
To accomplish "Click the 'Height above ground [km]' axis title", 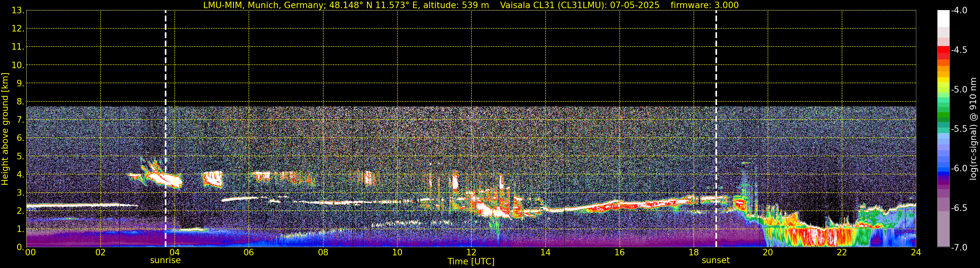I will tap(5, 129).
